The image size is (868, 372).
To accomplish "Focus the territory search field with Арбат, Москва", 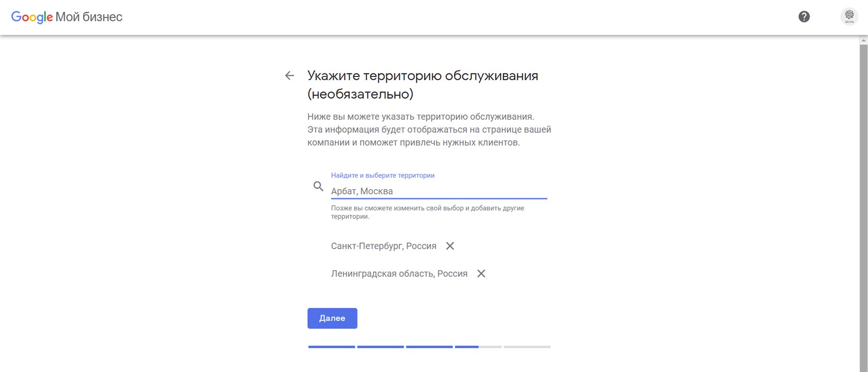I will point(439,191).
